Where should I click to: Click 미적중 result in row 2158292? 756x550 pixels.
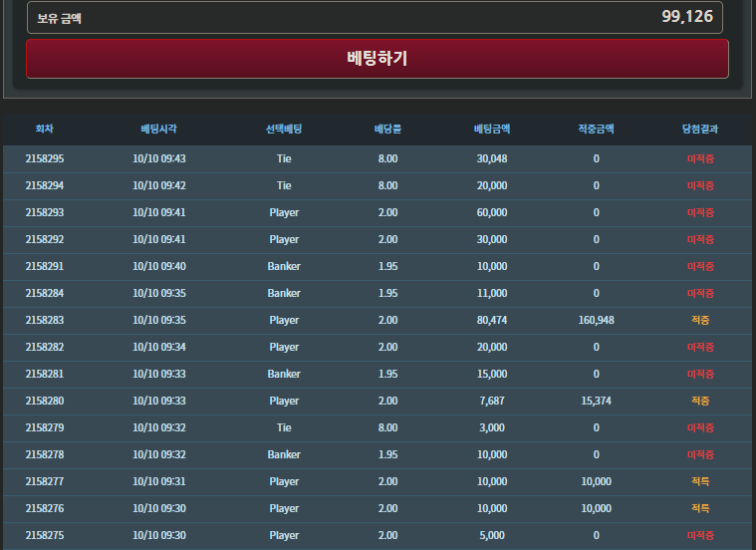pyautogui.click(x=700, y=239)
